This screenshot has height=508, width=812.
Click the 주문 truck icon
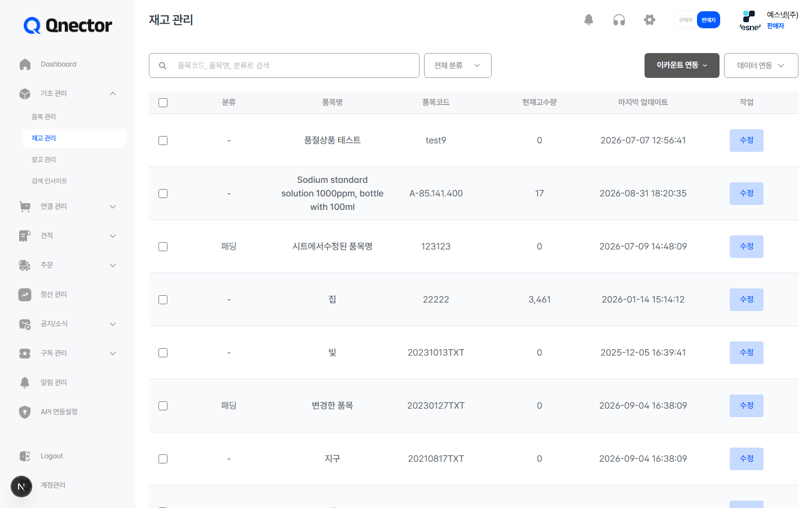25,265
